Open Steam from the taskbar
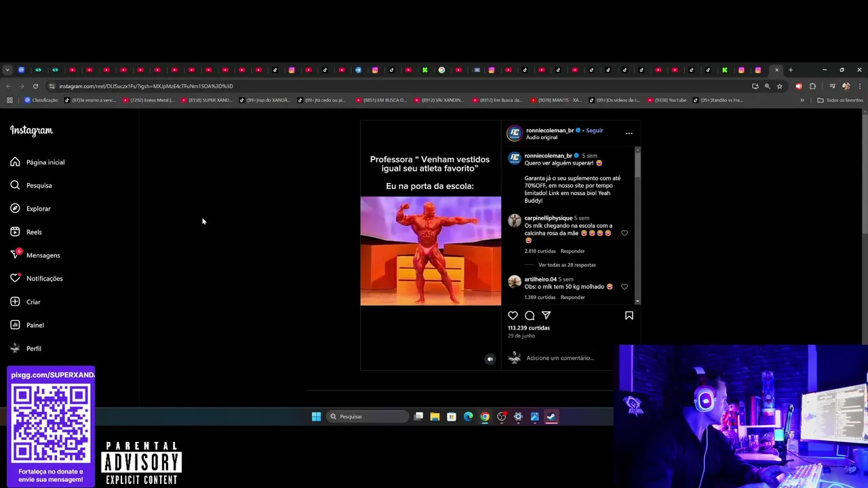Viewport: 868px width, 488px height. click(551, 417)
